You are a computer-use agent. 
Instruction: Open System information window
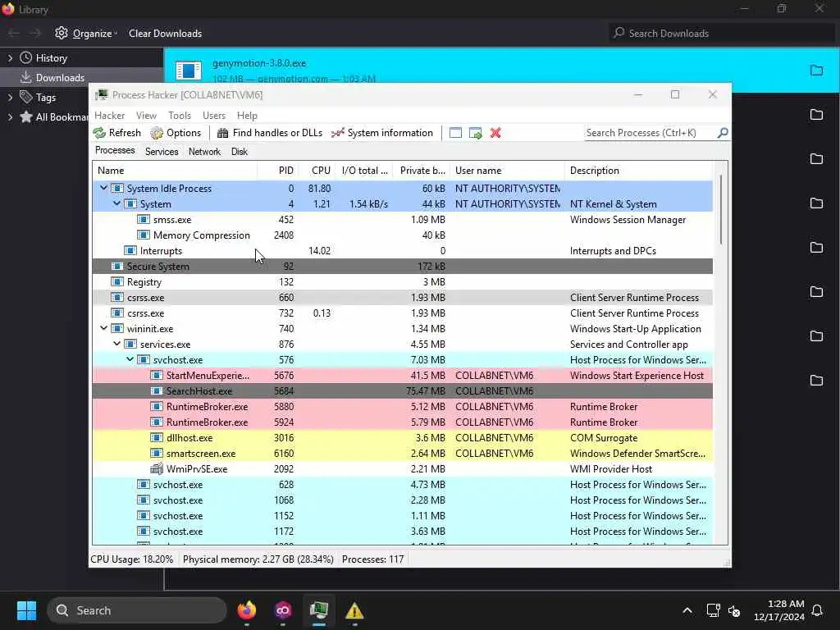[x=382, y=133]
